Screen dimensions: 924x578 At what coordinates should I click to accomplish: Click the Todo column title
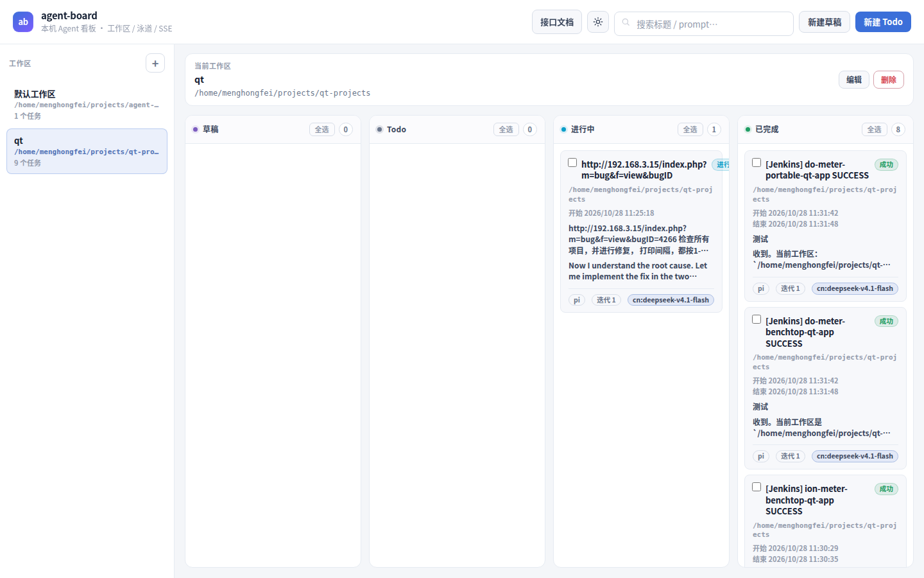coord(397,130)
